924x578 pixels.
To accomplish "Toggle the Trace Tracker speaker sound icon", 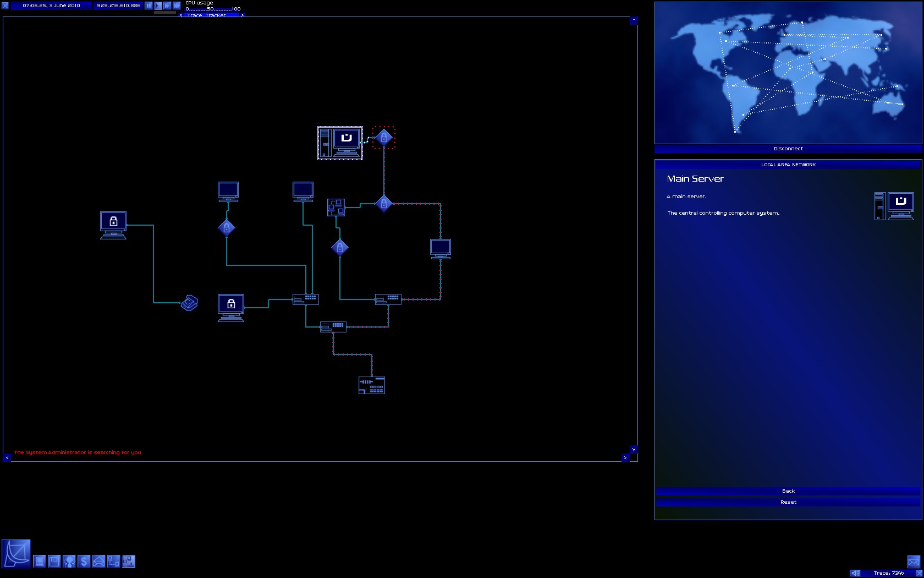I will (x=855, y=573).
